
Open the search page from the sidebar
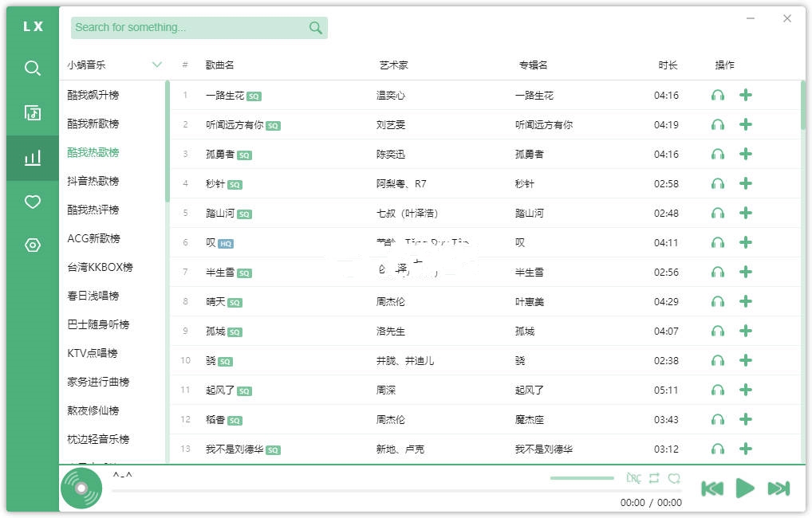pyautogui.click(x=33, y=69)
